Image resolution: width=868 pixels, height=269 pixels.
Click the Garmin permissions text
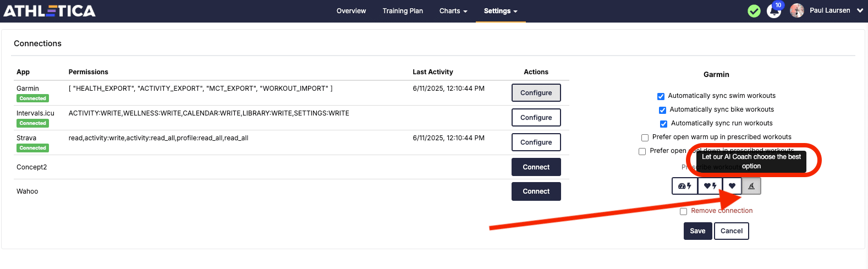tap(200, 89)
